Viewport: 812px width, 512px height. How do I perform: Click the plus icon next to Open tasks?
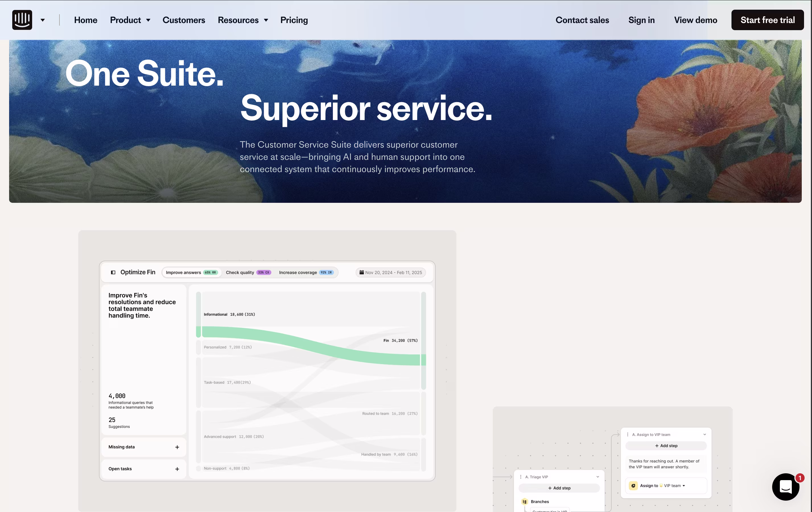(x=177, y=469)
